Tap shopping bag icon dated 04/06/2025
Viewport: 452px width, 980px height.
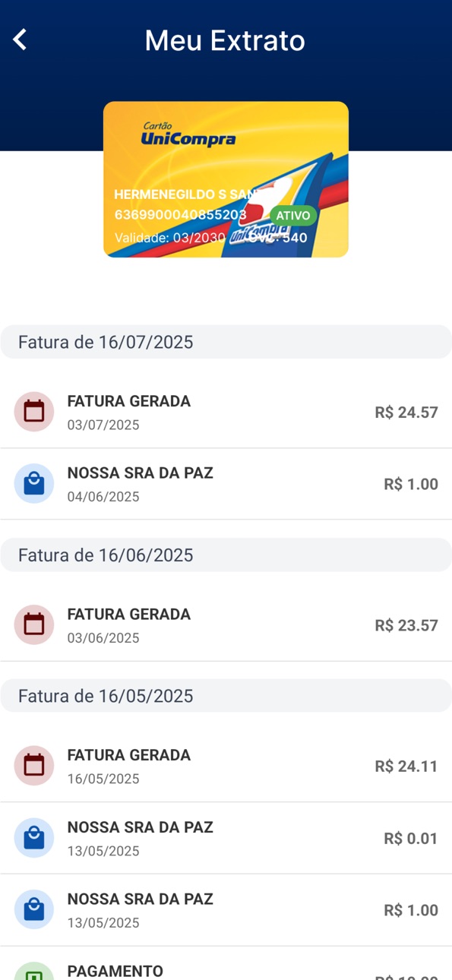(34, 484)
